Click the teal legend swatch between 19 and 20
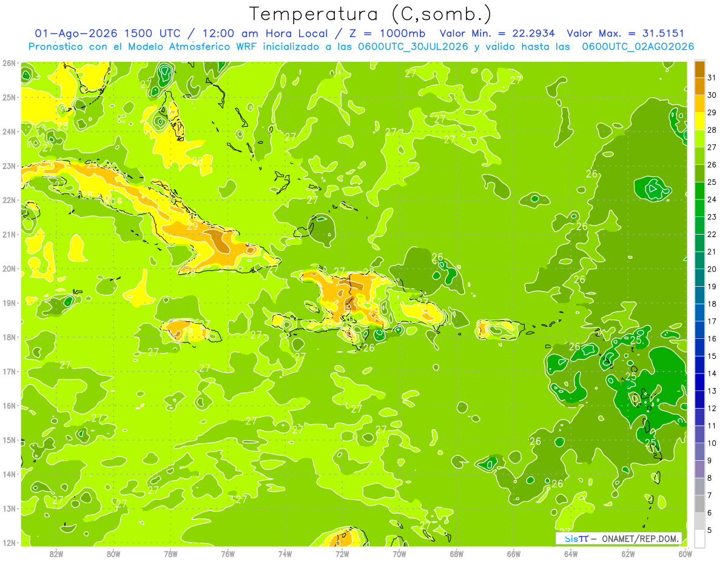728x562 pixels. (x=699, y=278)
